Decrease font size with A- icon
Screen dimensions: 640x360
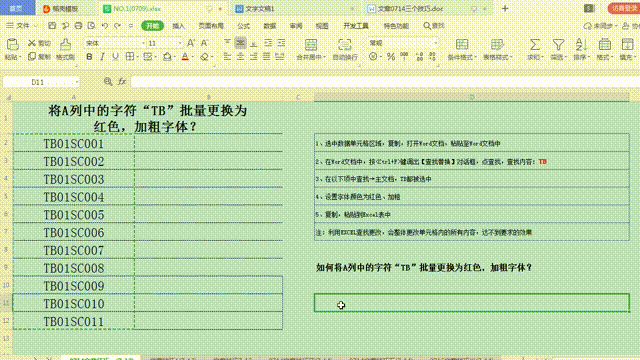coord(204,43)
